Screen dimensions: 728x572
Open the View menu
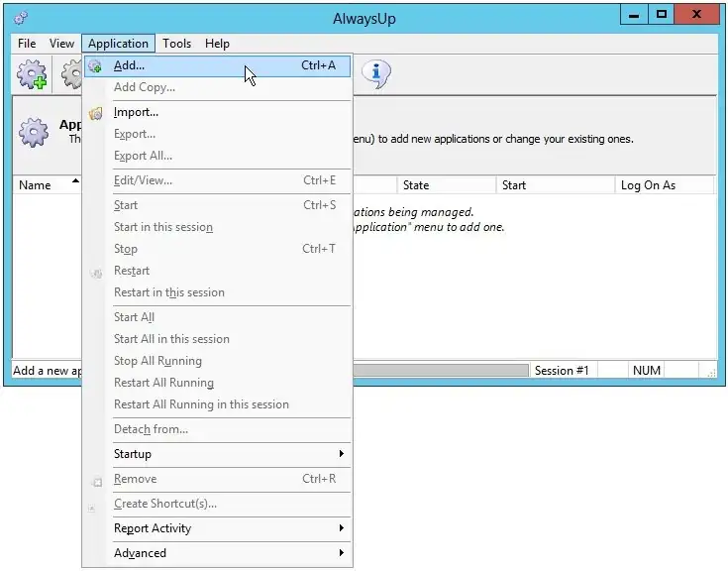[62, 44]
